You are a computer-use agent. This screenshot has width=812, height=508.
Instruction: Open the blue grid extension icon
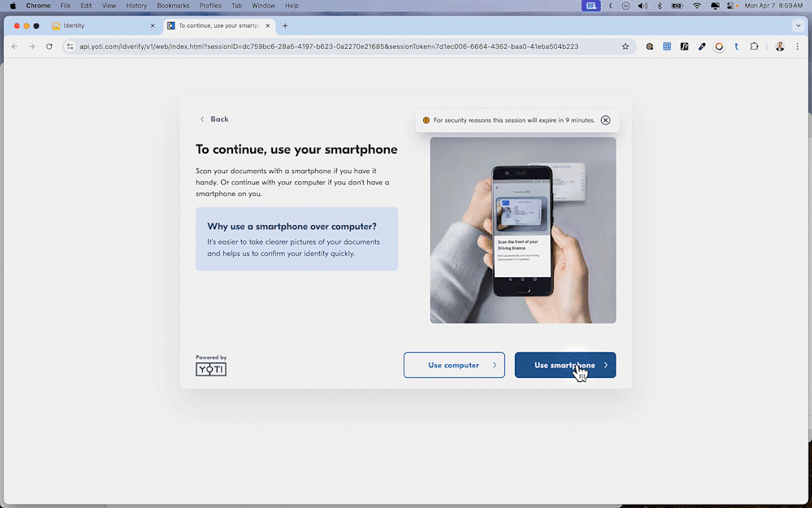pyautogui.click(x=667, y=46)
